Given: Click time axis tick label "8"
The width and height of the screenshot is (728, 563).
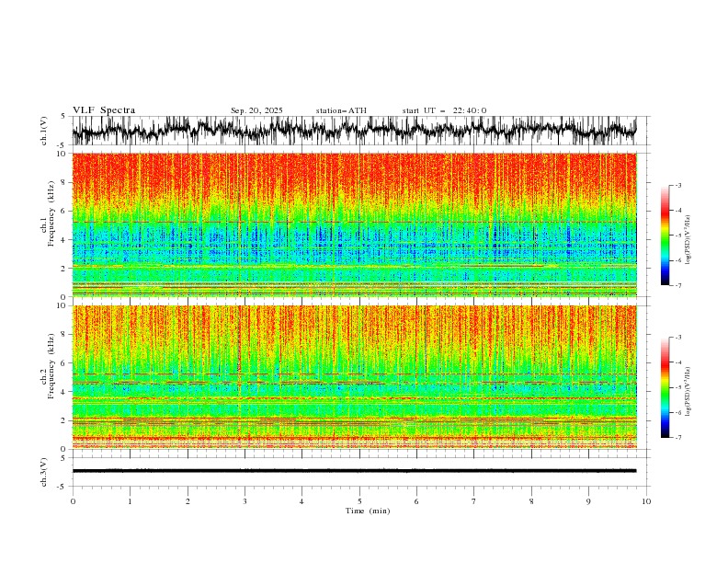Looking at the screenshot, I should pos(531,501).
